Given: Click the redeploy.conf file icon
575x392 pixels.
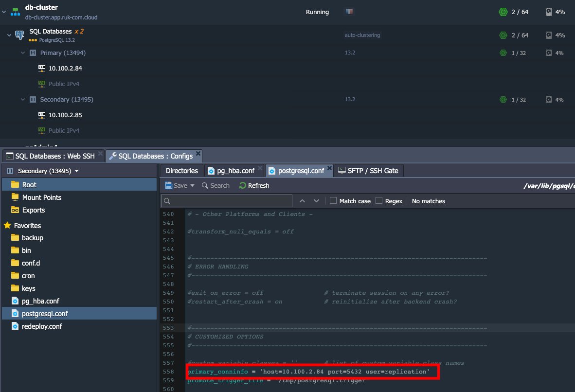Looking at the screenshot, I should (15, 326).
